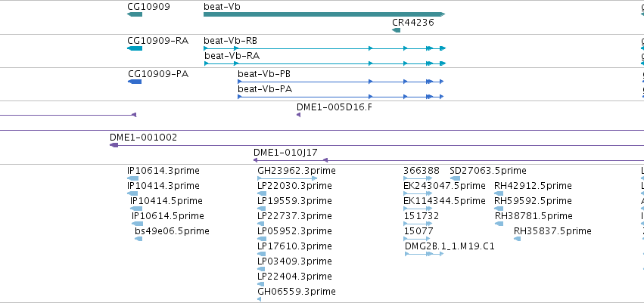Click the GH06559.3prime label
The height and width of the screenshot is (303, 644).
pos(297,292)
